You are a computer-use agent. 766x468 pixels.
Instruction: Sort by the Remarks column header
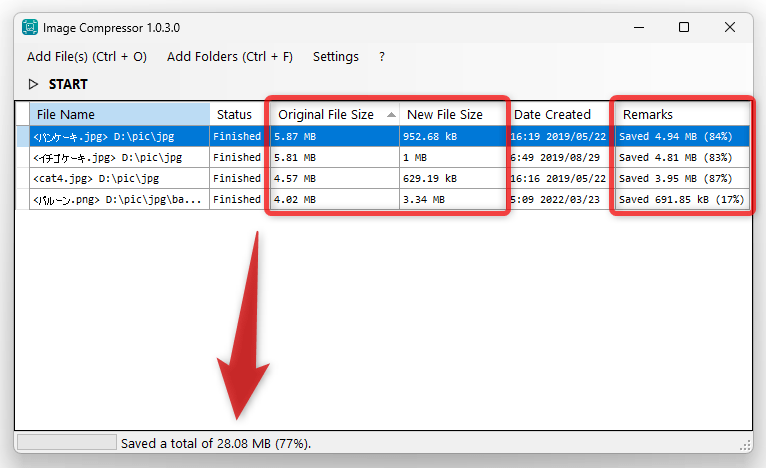[683, 114]
